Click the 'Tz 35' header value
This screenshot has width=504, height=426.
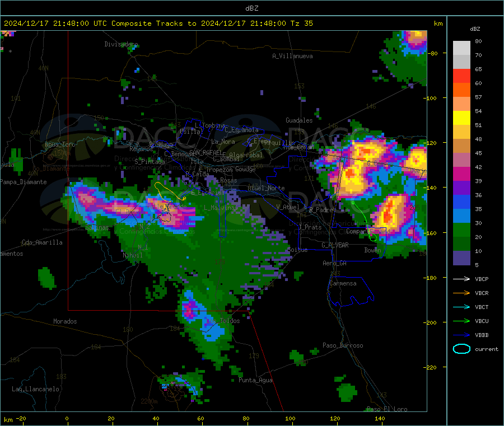pos(301,24)
